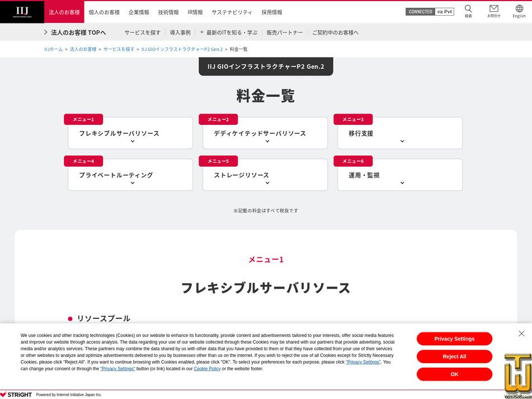Select the 個人のお客様 tab
The height and width of the screenshot is (399, 532).
coord(104,12)
